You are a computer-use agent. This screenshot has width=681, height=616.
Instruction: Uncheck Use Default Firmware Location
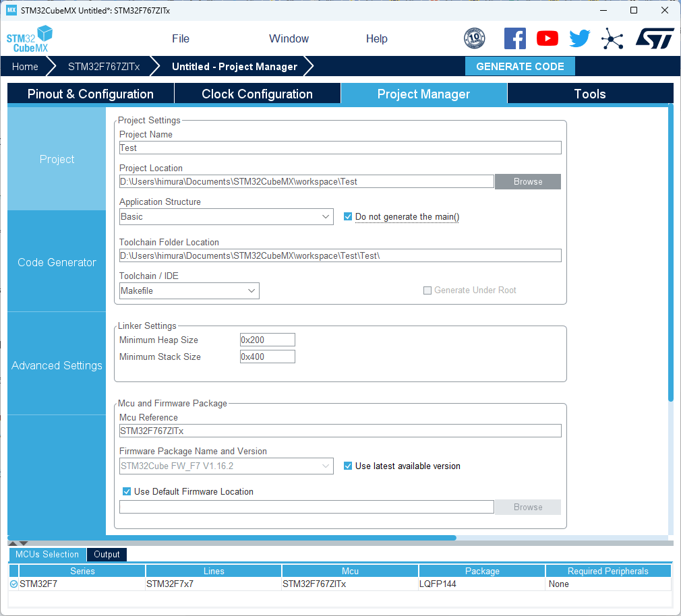(126, 491)
